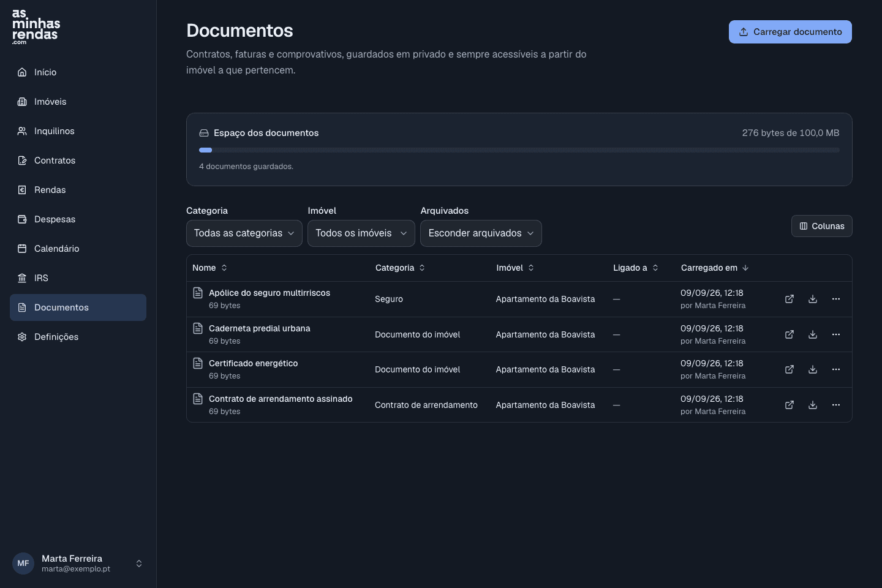Viewport: 882px width, 588px height.
Task: Sort by Imóvel column header
Action: click(515, 268)
